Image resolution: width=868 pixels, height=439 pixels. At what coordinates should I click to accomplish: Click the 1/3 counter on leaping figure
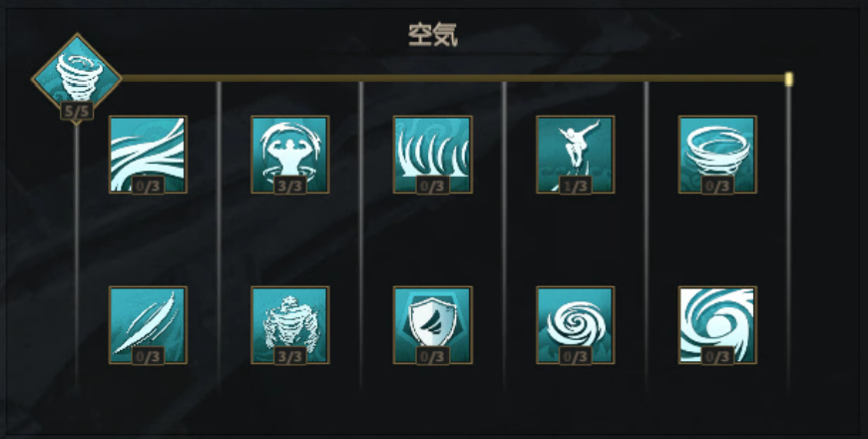[x=575, y=186]
